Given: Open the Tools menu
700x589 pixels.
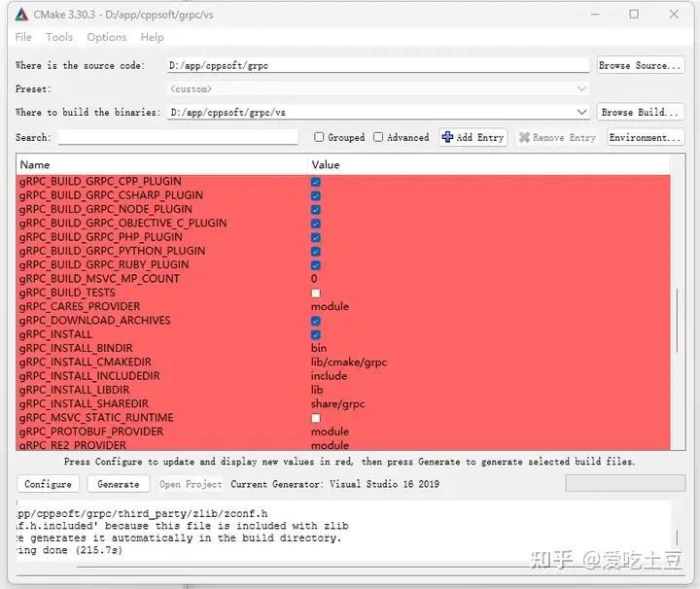Looking at the screenshot, I should (59, 37).
